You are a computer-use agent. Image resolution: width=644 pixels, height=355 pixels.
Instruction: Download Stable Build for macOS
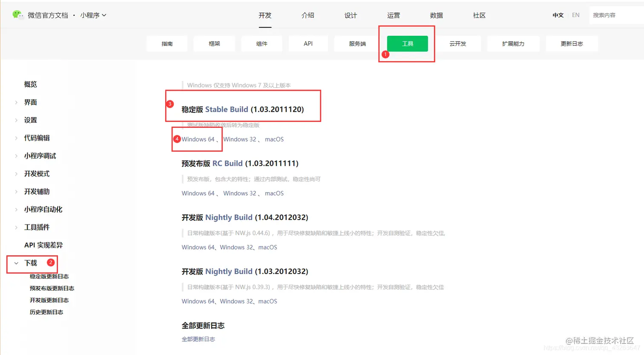274,139
